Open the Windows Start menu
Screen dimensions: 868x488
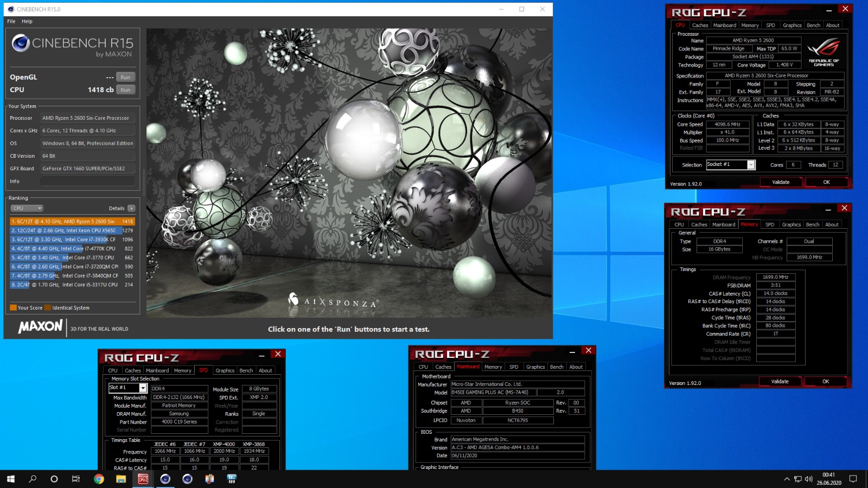[10, 479]
